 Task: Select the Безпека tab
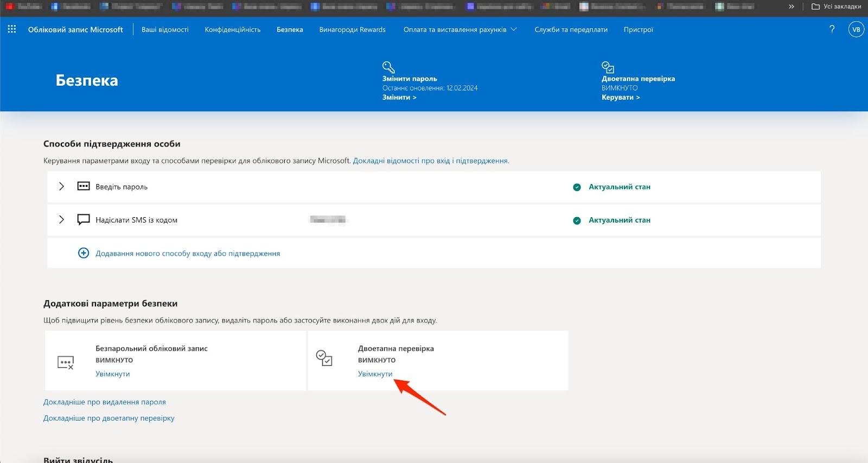point(290,29)
